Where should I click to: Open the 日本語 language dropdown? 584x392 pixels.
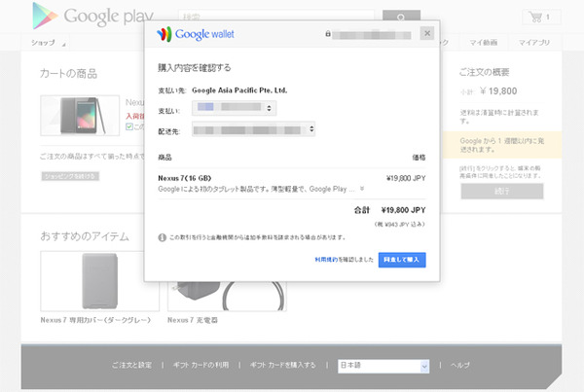383,366
